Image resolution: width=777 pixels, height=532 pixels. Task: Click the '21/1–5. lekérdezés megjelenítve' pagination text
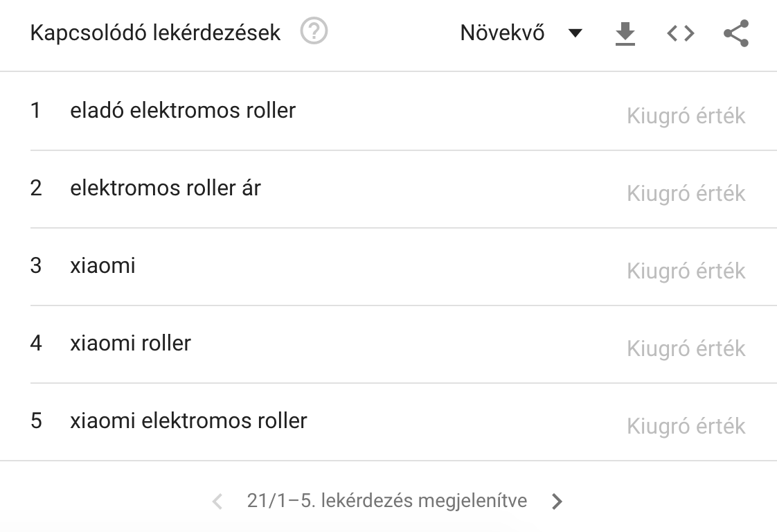(386, 501)
